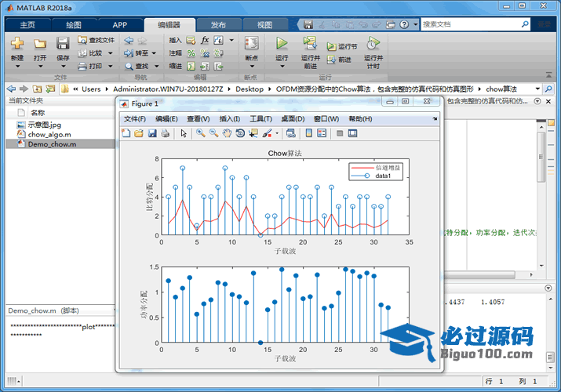561x392 pixels.
Task: Click the 名称 (Name) column header
Action: pos(37,113)
